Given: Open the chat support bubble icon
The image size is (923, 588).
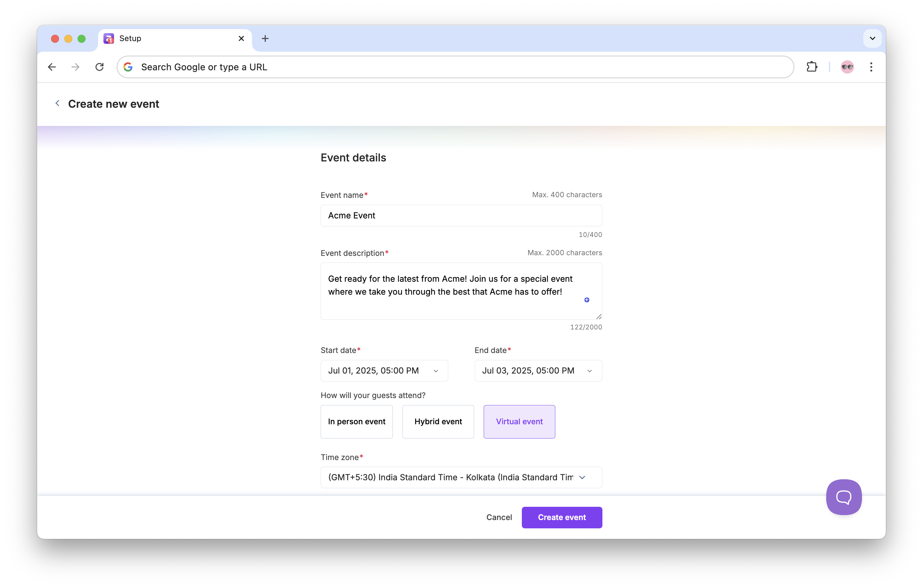Looking at the screenshot, I should 844,497.
